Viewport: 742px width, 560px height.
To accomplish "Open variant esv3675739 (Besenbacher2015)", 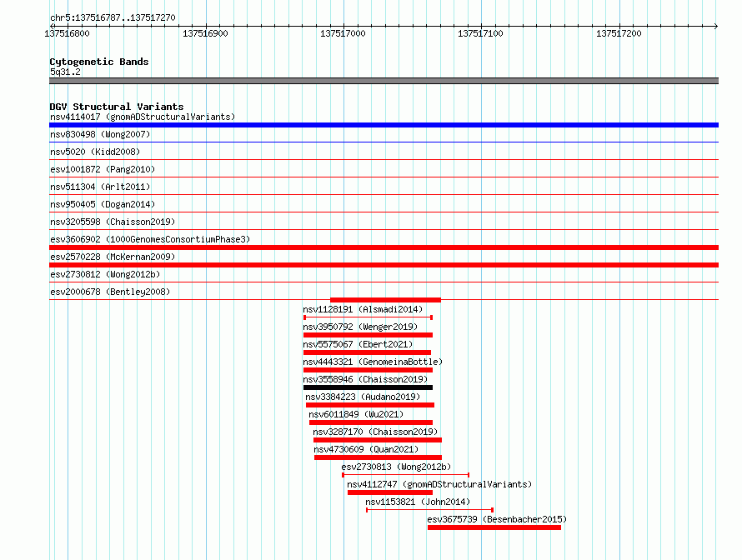I will (497, 519).
